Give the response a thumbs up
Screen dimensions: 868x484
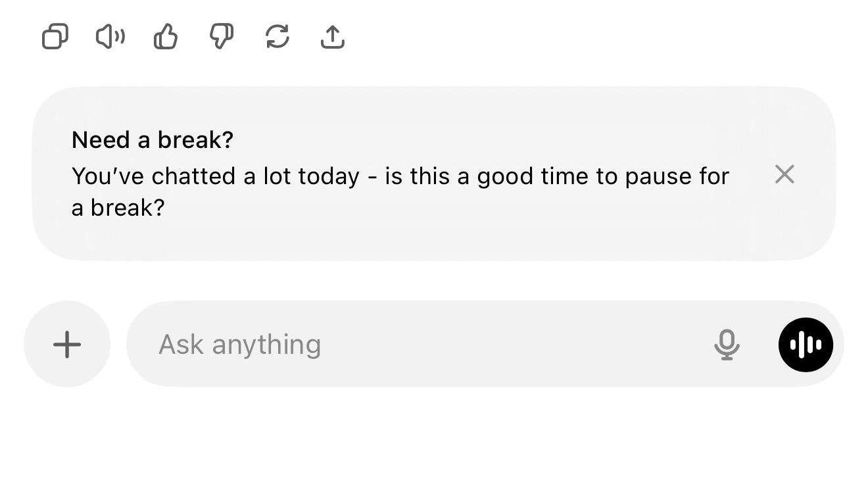click(166, 37)
